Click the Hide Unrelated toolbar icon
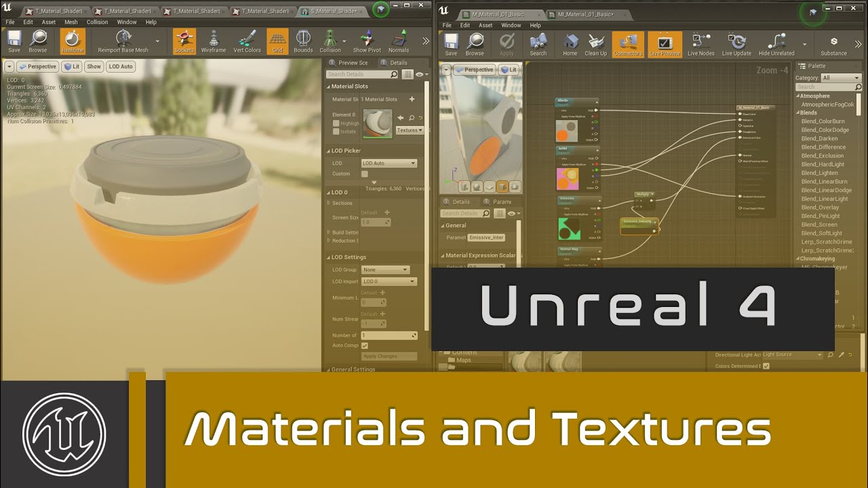 (x=776, y=42)
